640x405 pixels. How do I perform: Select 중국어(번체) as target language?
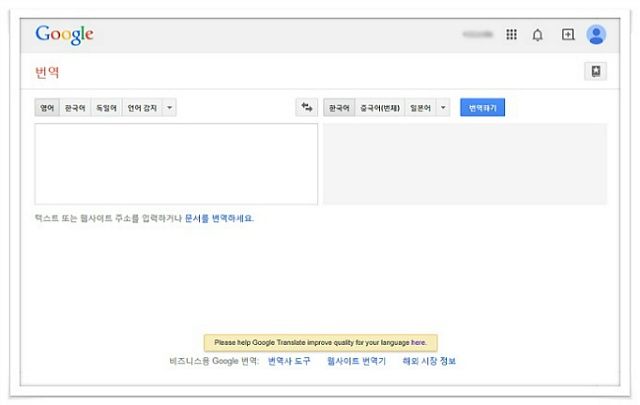(x=380, y=108)
